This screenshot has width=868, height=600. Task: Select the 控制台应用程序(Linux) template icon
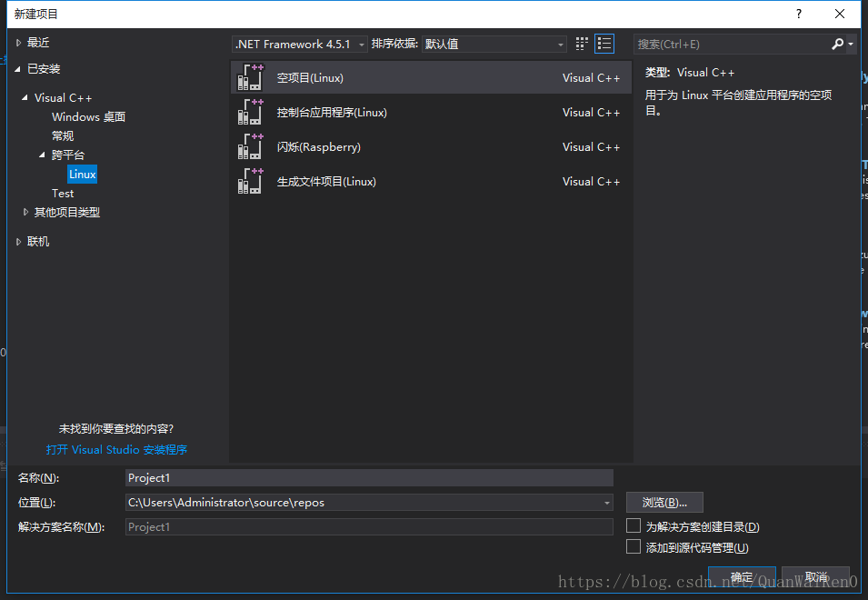pos(250,112)
